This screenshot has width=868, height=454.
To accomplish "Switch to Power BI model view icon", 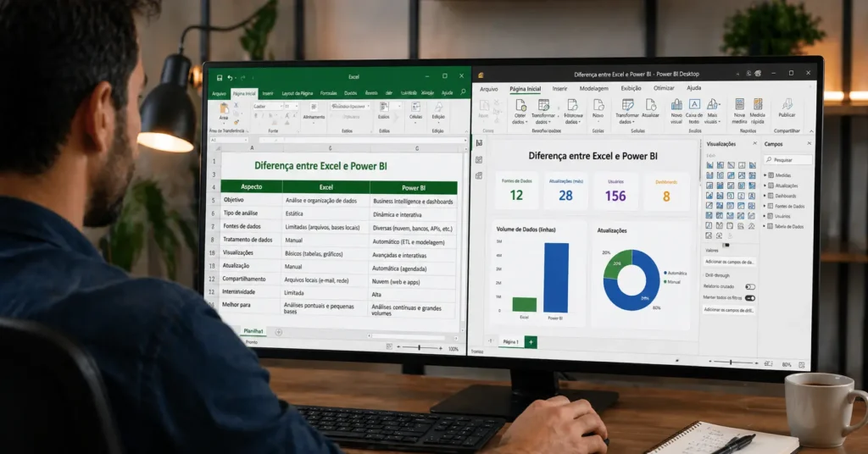I will pos(479,176).
